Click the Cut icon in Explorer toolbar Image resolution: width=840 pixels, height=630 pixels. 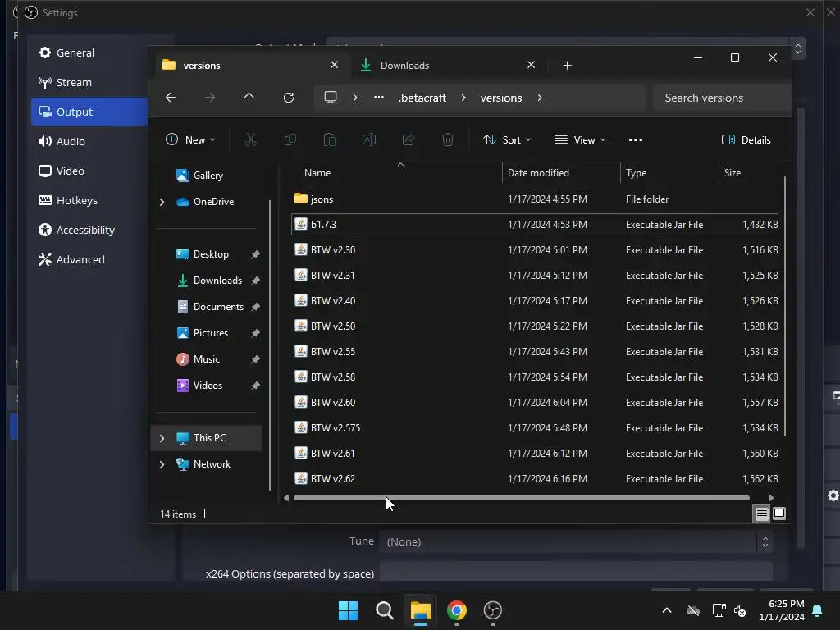251,139
